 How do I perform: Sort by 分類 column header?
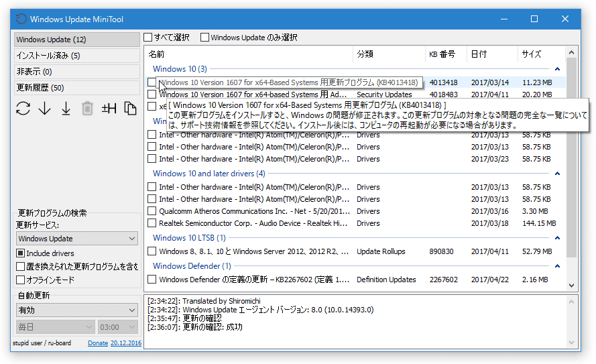(389, 54)
